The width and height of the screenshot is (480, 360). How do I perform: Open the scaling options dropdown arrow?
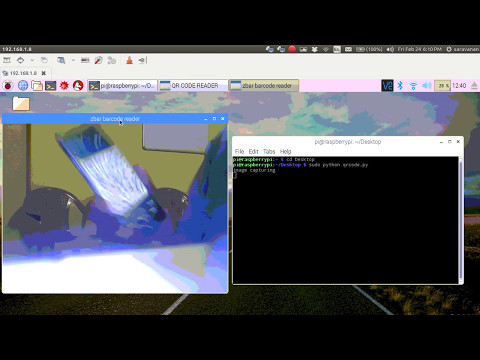[32, 60]
